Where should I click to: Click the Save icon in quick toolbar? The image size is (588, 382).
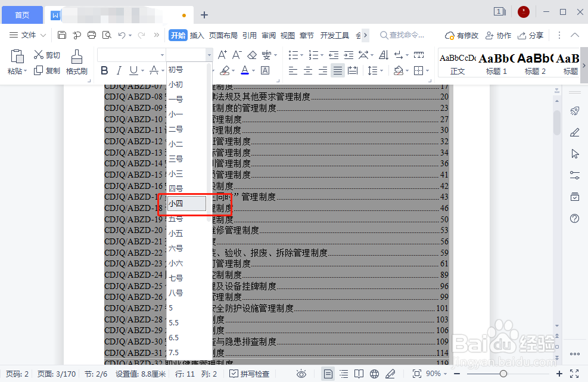pyautogui.click(x=62, y=35)
